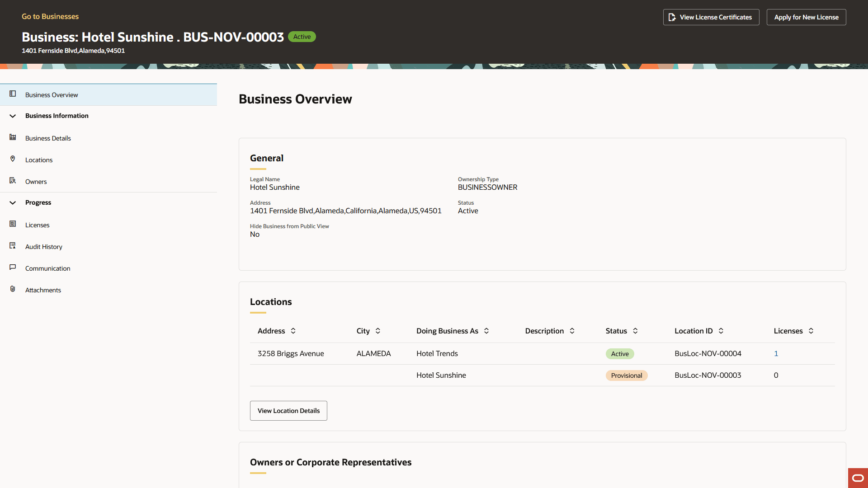Image resolution: width=868 pixels, height=488 pixels.
Task: Open the Go to Businesses link
Action: tap(50, 16)
